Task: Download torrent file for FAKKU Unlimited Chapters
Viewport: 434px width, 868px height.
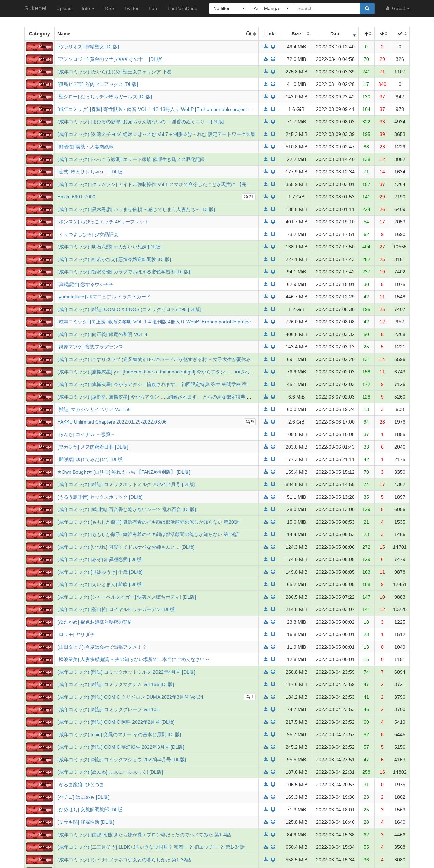Action: (x=266, y=422)
